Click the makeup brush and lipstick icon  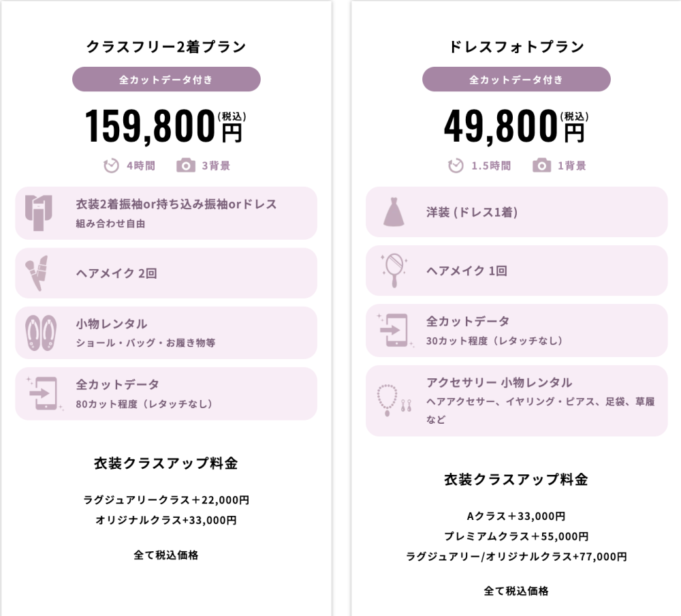[x=37, y=272]
